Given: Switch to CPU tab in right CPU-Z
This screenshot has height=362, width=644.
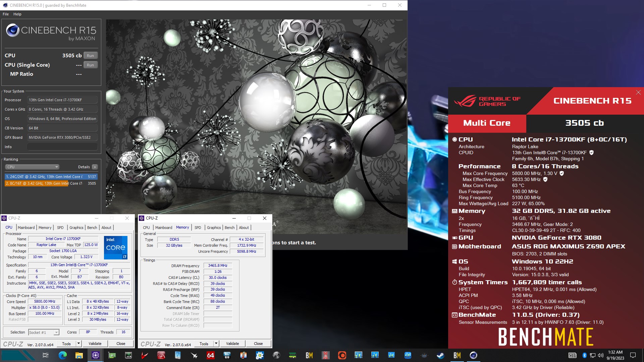Looking at the screenshot, I should [x=147, y=228].
